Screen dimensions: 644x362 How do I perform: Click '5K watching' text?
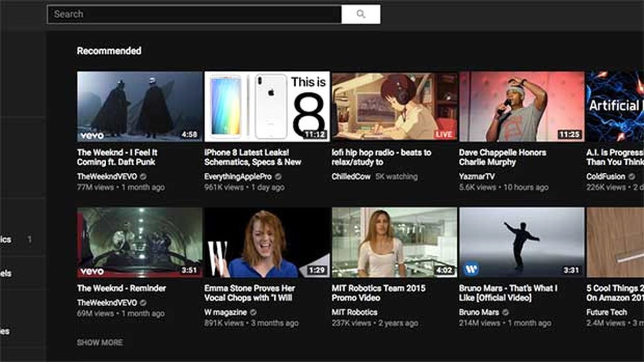tap(396, 176)
